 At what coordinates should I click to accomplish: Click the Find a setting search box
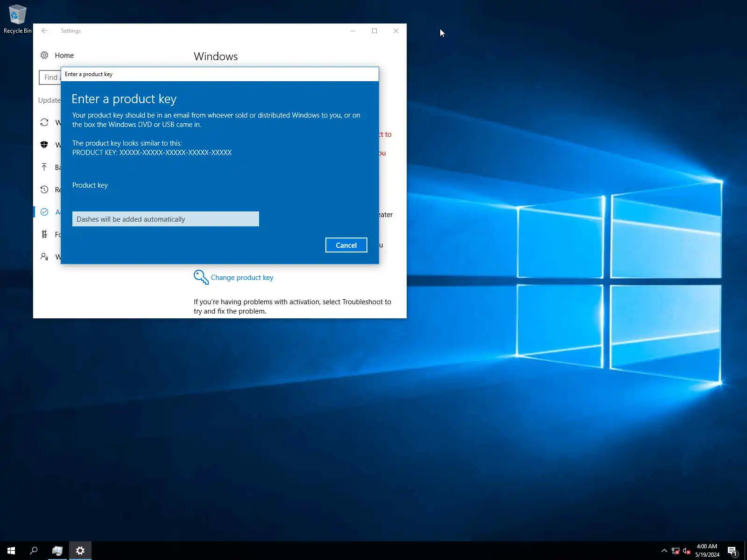[x=50, y=77]
